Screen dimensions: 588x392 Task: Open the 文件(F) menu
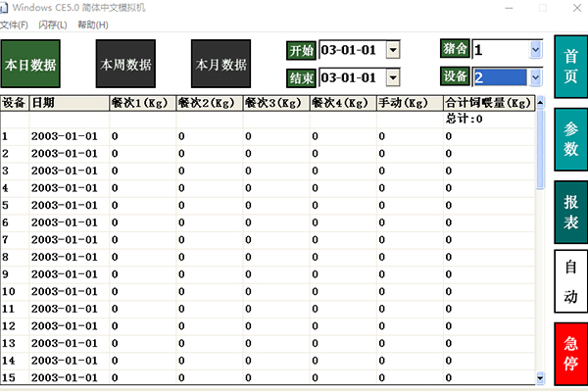(x=14, y=24)
